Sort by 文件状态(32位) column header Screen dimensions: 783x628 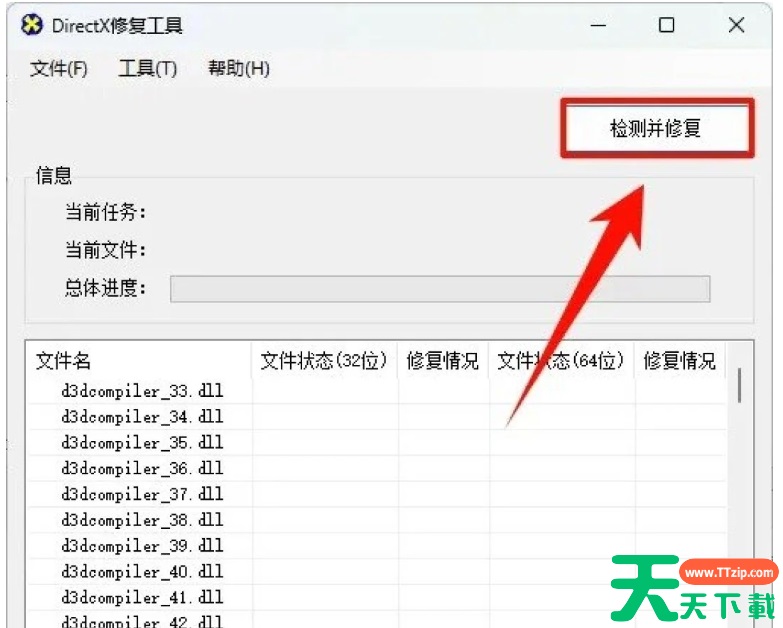point(323,361)
